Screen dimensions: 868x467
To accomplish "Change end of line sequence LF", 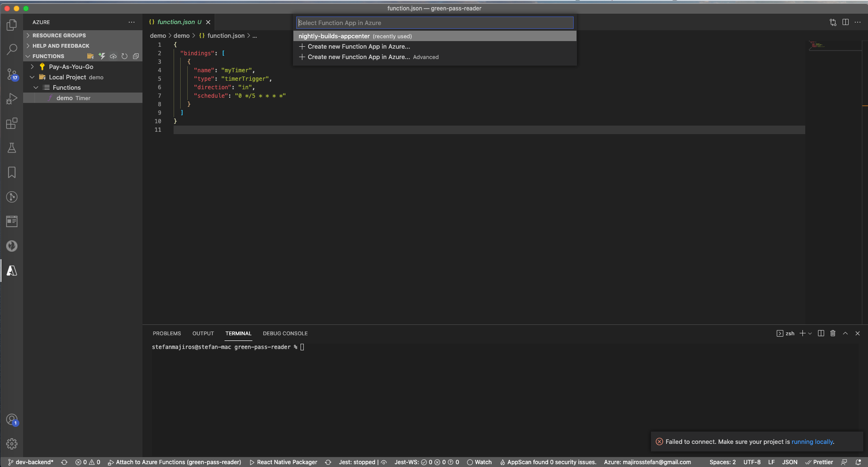I will click(x=771, y=462).
